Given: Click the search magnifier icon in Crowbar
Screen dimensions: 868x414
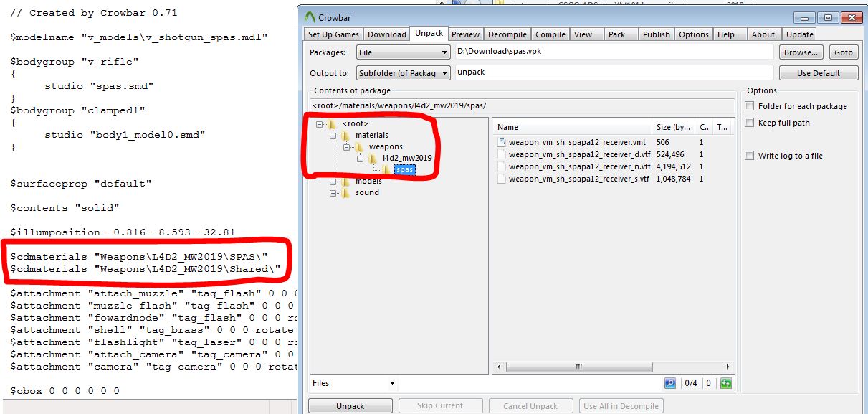Looking at the screenshot, I should pyautogui.click(x=670, y=383).
